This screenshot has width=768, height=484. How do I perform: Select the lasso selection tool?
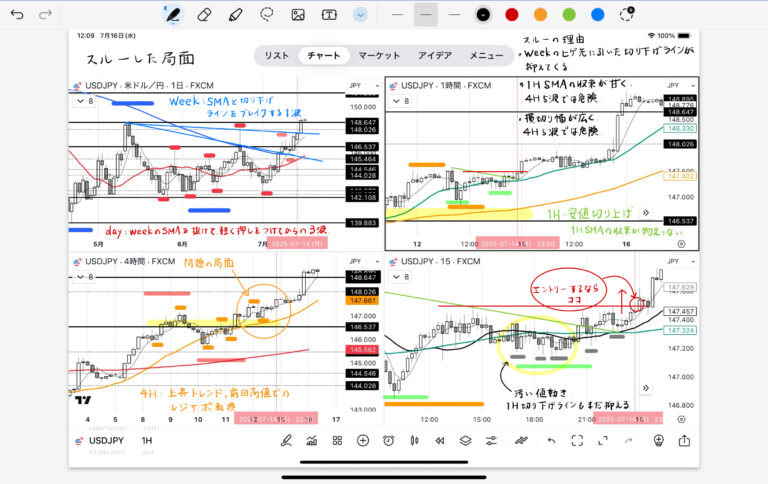click(266, 15)
